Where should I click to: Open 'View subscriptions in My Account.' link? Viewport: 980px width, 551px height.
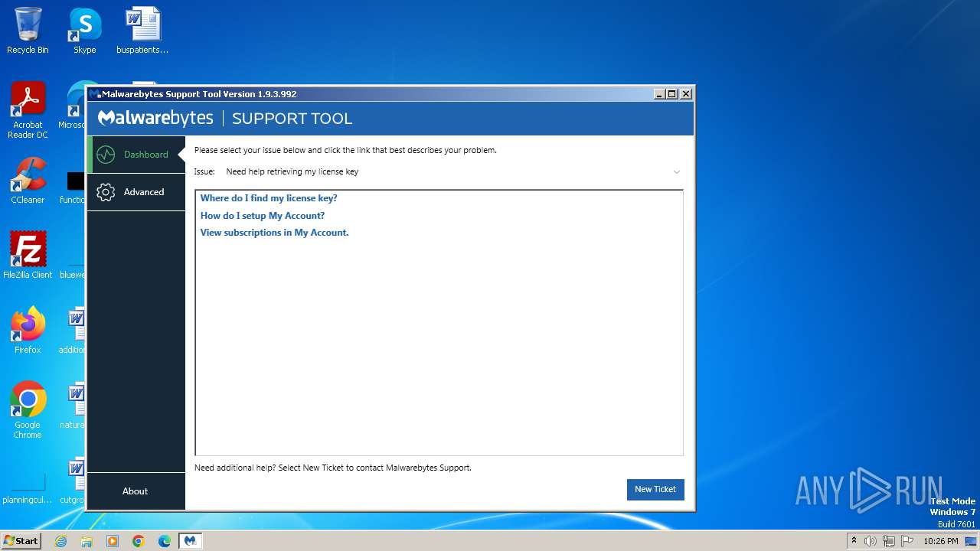pyautogui.click(x=274, y=233)
